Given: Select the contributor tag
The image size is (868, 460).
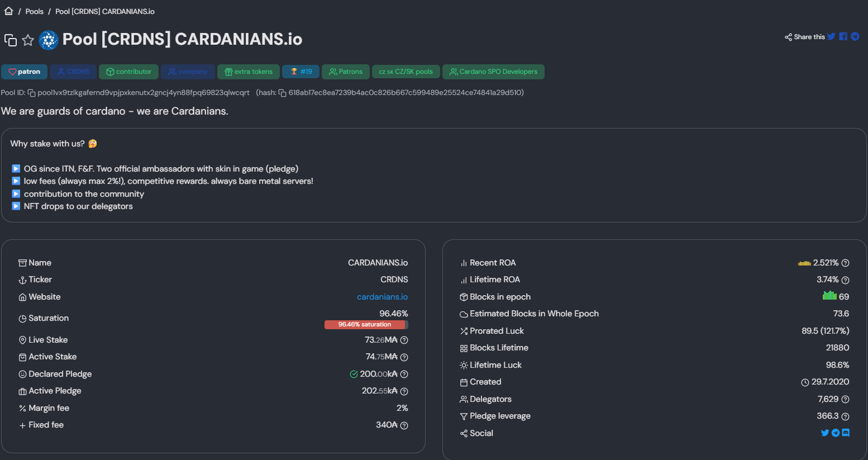Looking at the screenshot, I should click(x=129, y=72).
